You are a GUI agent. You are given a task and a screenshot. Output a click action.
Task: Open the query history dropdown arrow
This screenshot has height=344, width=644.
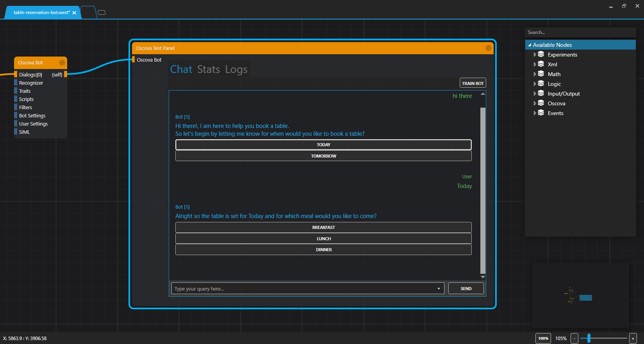[439, 289]
